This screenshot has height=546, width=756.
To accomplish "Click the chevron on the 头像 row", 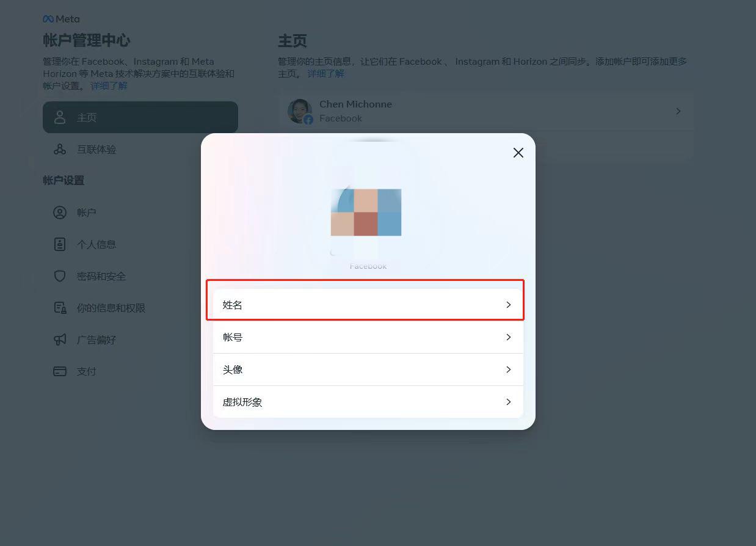I will click(x=508, y=369).
